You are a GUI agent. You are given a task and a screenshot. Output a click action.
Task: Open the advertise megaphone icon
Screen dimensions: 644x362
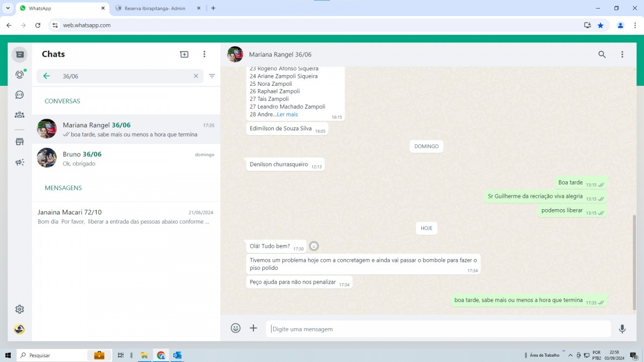tap(20, 162)
